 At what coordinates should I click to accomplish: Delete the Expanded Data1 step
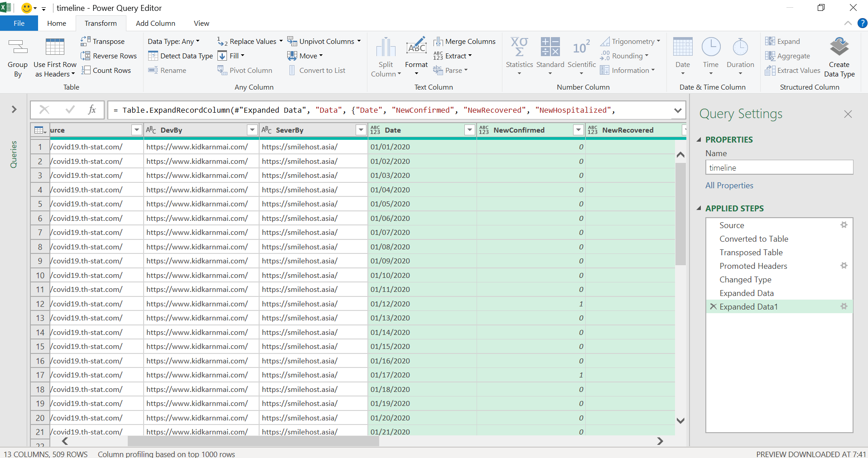[x=713, y=306]
